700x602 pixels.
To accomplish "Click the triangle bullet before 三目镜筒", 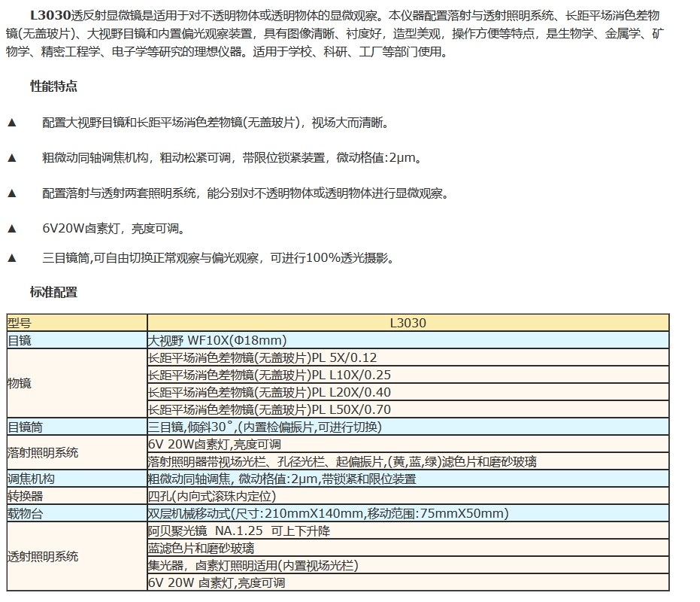I will tap(11, 258).
